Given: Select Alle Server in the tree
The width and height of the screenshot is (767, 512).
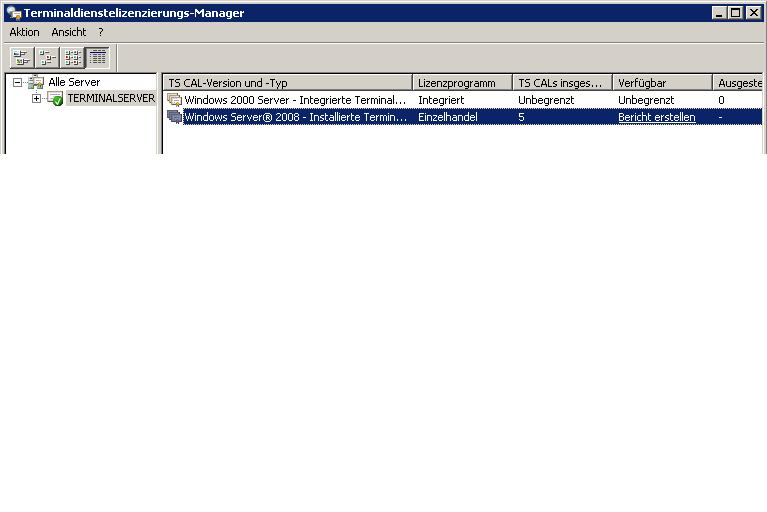Looking at the screenshot, I should (74, 82).
